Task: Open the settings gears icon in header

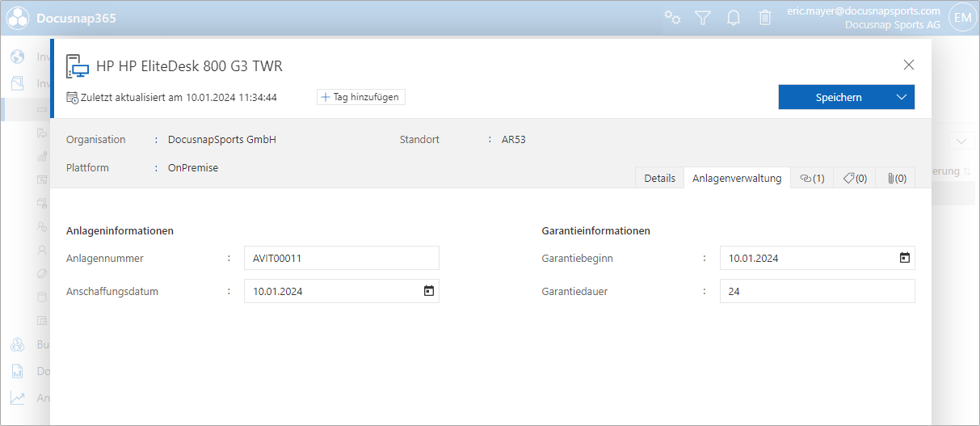Action: point(672,17)
